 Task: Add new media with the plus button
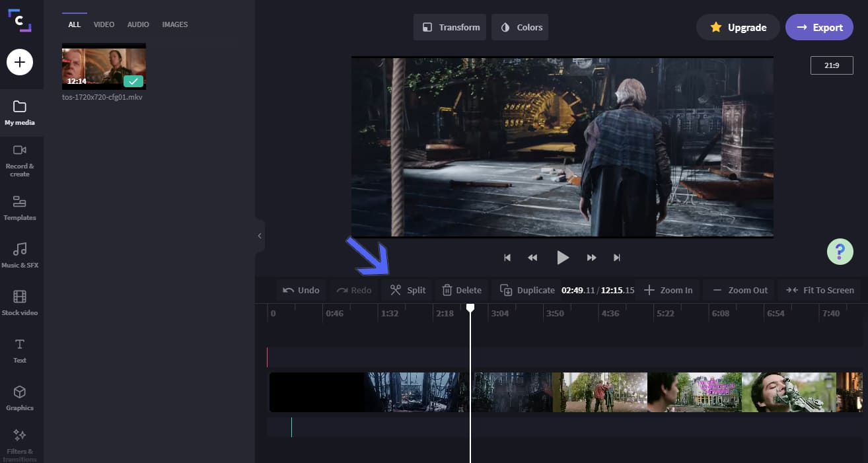[x=20, y=62]
